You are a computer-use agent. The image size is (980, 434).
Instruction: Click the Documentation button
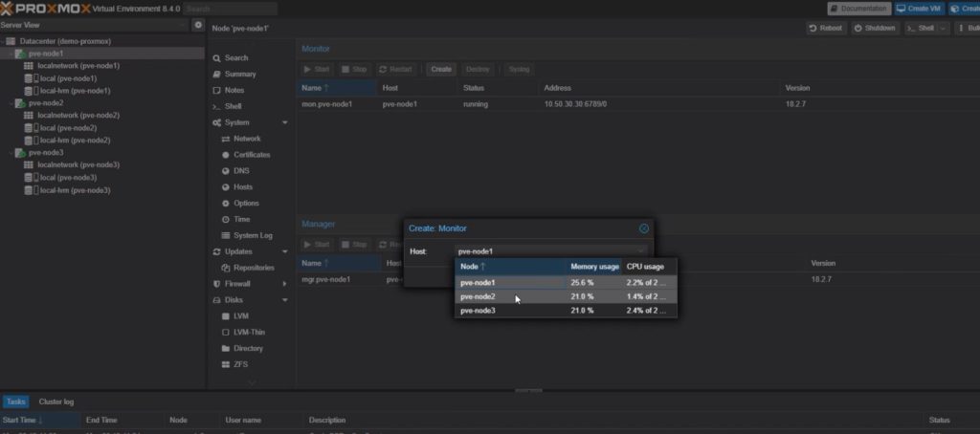(x=859, y=9)
